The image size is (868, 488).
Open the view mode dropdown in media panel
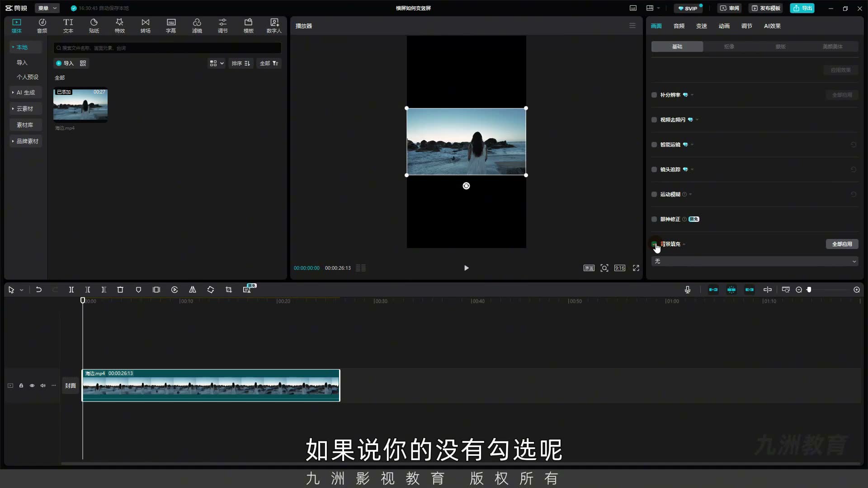217,63
